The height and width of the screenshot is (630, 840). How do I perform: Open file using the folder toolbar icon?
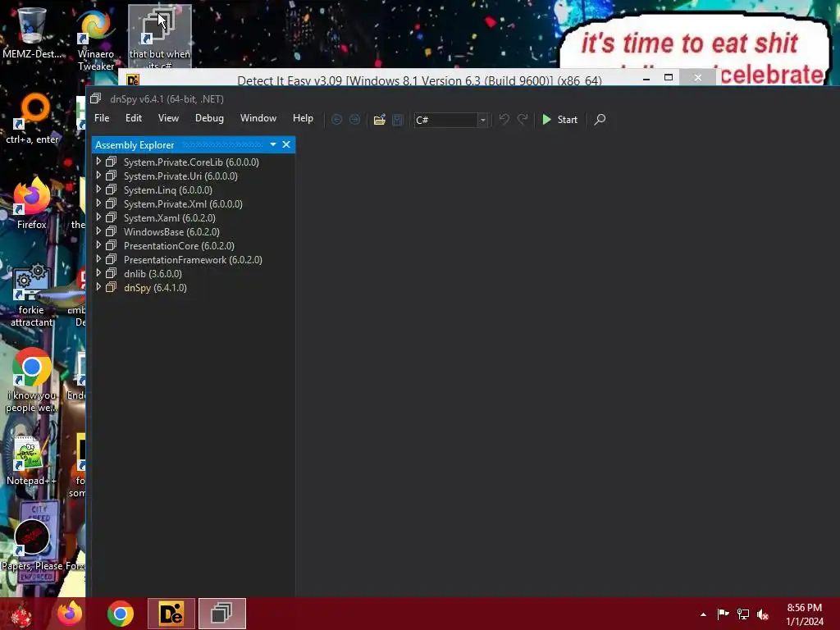[x=379, y=120]
